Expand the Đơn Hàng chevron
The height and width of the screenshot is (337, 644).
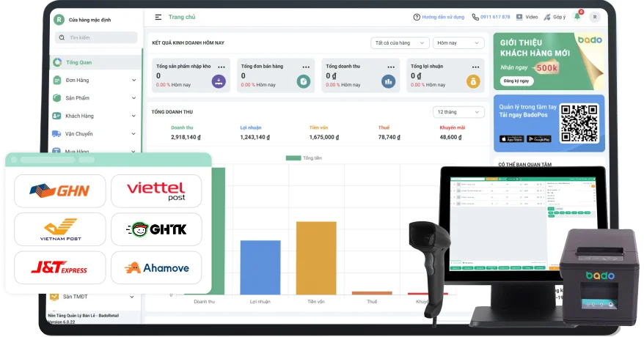(134, 81)
